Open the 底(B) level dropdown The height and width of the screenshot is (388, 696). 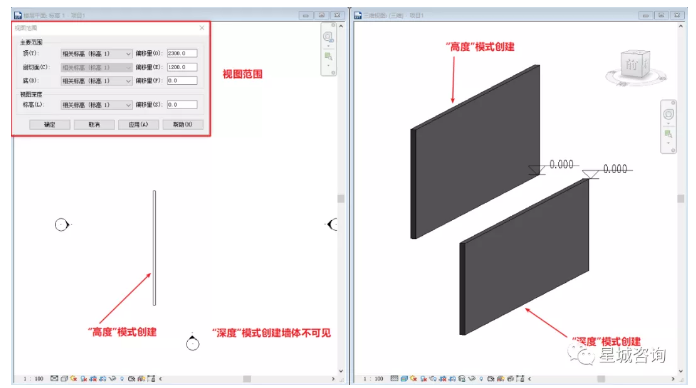tap(96, 81)
